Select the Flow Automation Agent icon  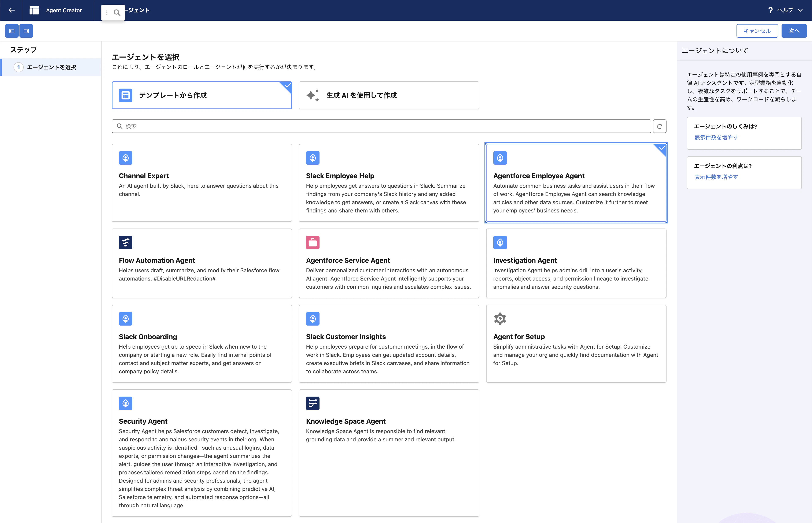pyautogui.click(x=126, y=242)
